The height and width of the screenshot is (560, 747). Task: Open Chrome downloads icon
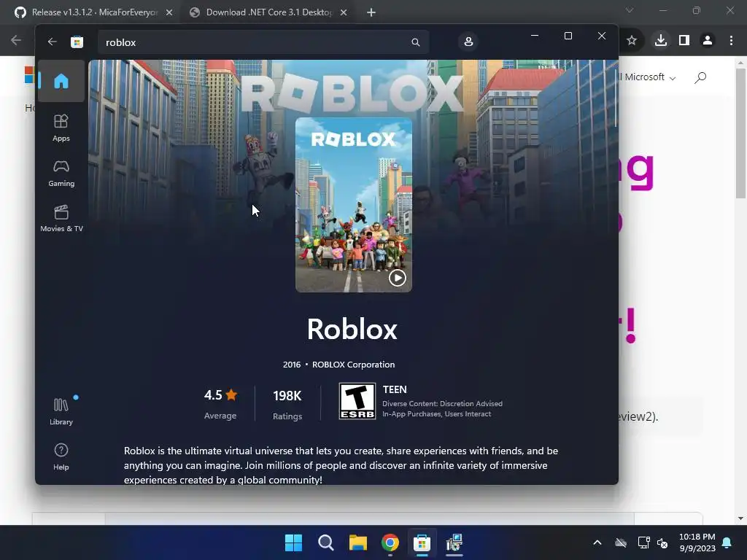(660, 40)
